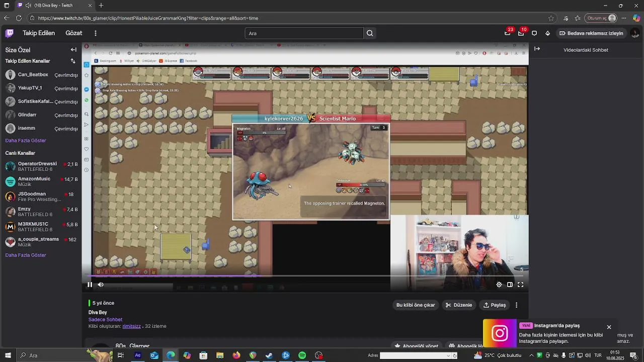Viewport: 644px width, 362px height.
Task: Select the Diva Bey Twitch browser tab
Action: [53, 6]
